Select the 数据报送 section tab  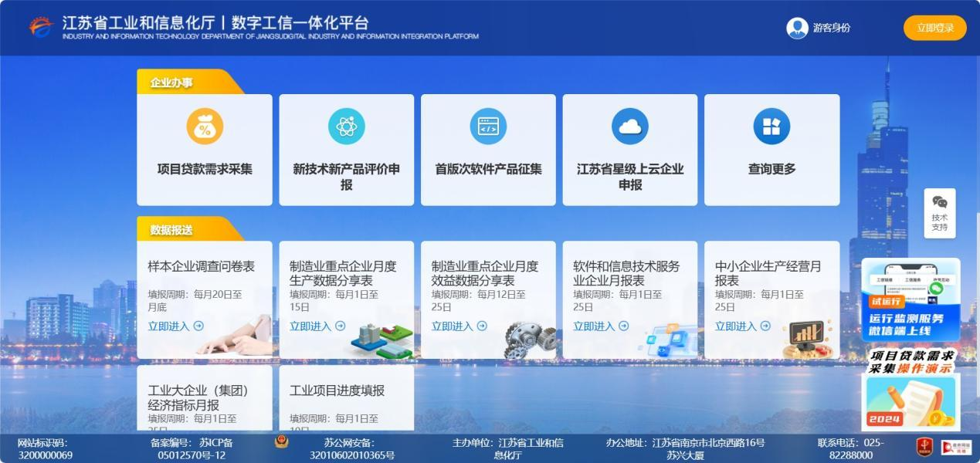pyautogui.click(x=172, y=230)
